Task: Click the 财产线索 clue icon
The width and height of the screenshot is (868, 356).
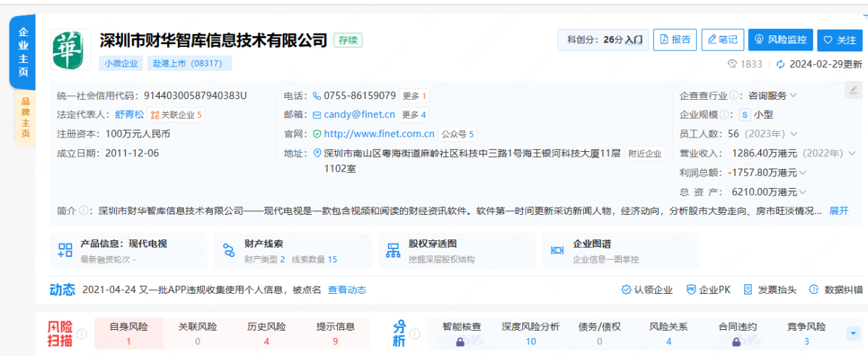Action: [229, 251]
